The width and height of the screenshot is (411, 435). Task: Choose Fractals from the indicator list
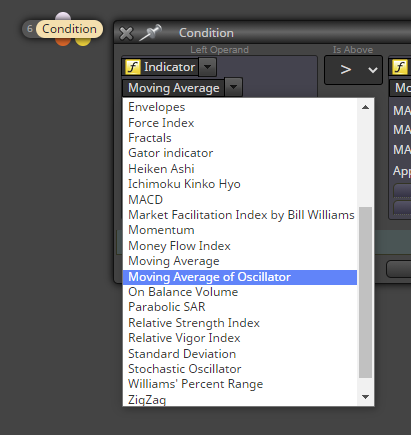pos(240,138)
